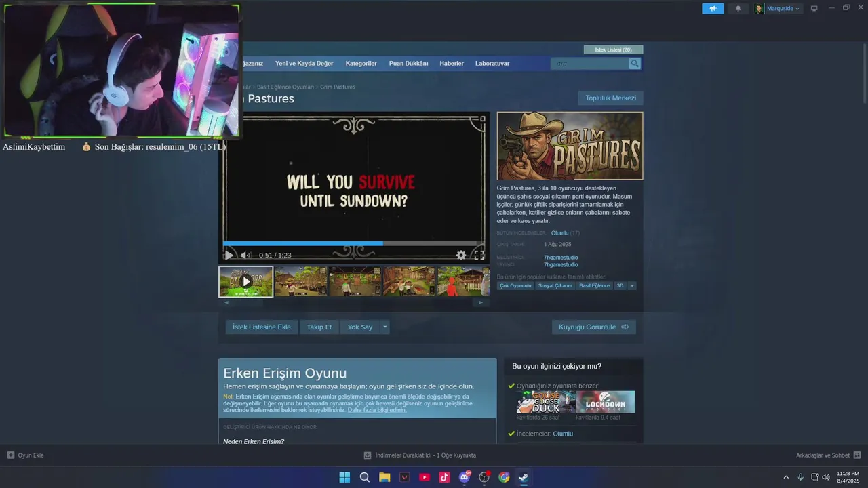Select the fourth screenshot thumbnail

(409, 281)
